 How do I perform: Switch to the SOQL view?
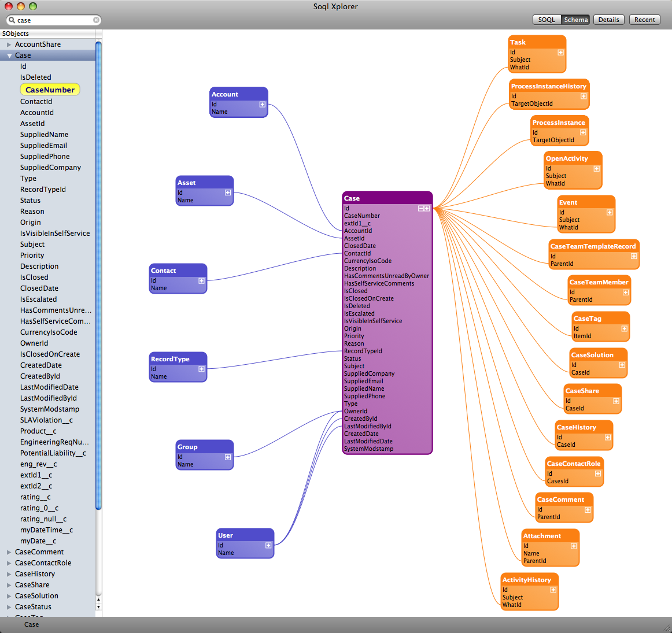547,20
